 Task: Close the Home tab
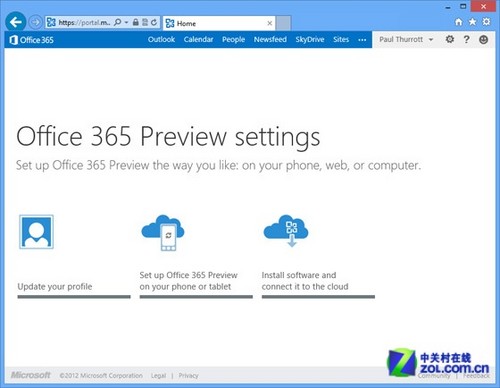point(270,23)
